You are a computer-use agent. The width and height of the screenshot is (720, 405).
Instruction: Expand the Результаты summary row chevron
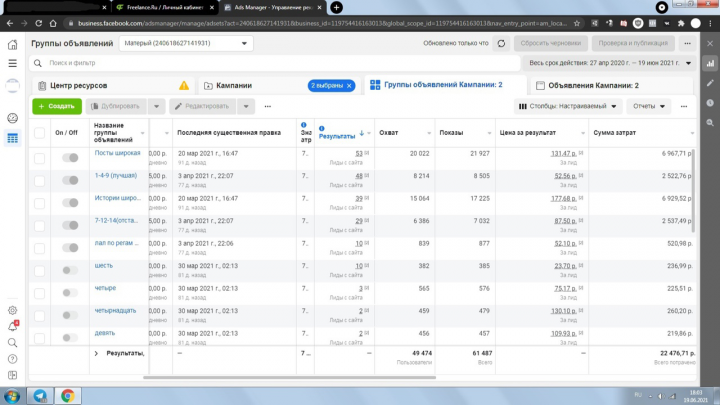(x=96, y=354)
